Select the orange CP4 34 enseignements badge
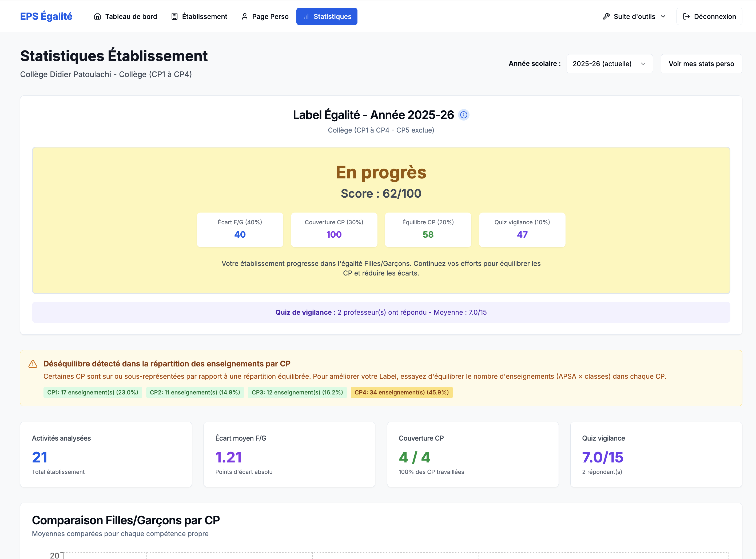756x559 pixels. pyautogui.click(x=401, y=393)
